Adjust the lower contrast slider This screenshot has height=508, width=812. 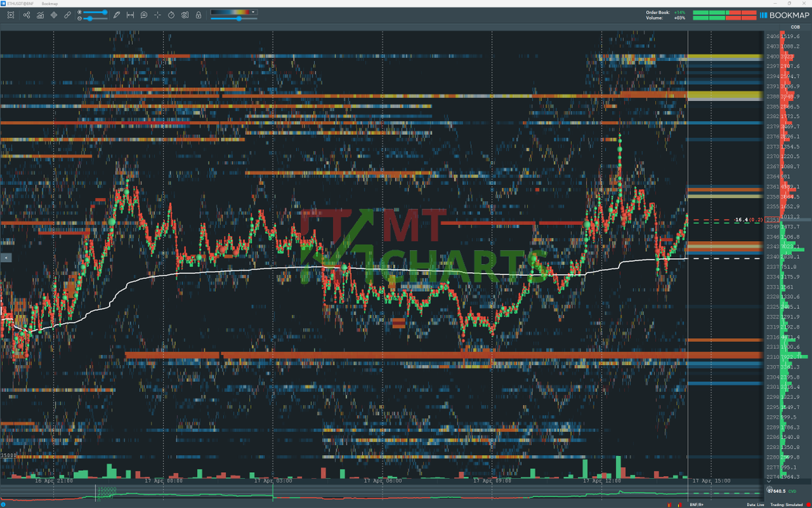click(x=95, y=18)
